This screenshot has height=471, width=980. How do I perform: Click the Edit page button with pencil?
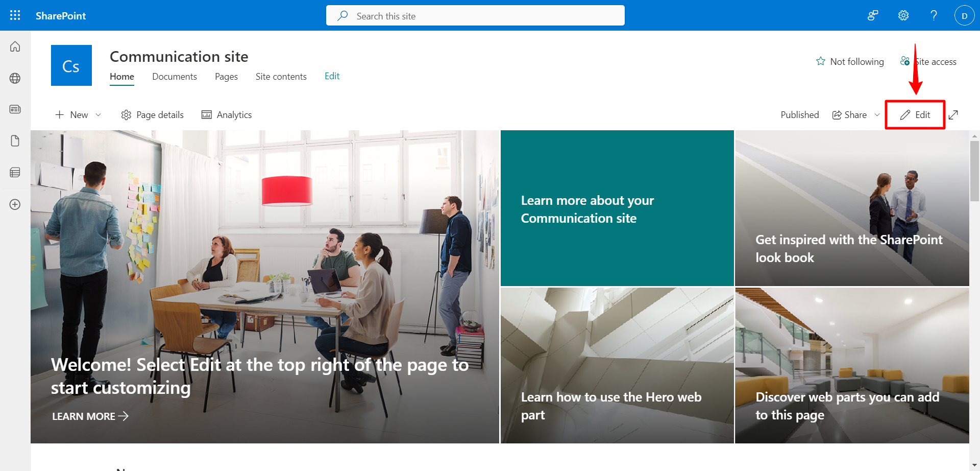[915, 115]
